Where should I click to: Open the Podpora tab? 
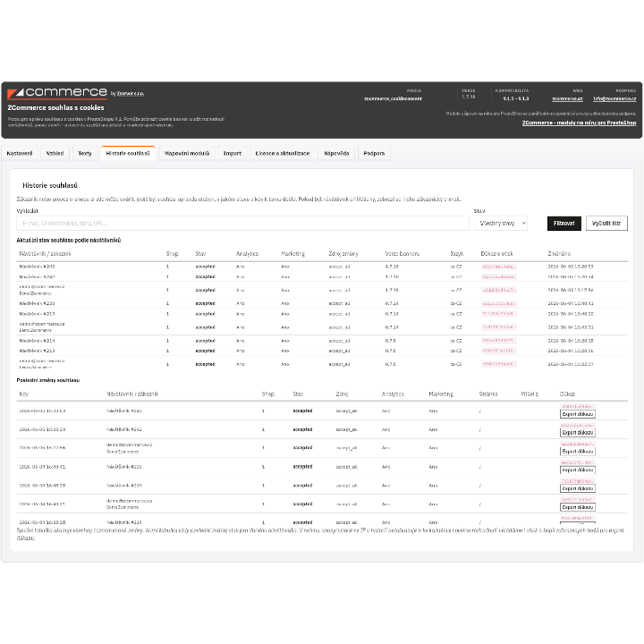point(374,153)
